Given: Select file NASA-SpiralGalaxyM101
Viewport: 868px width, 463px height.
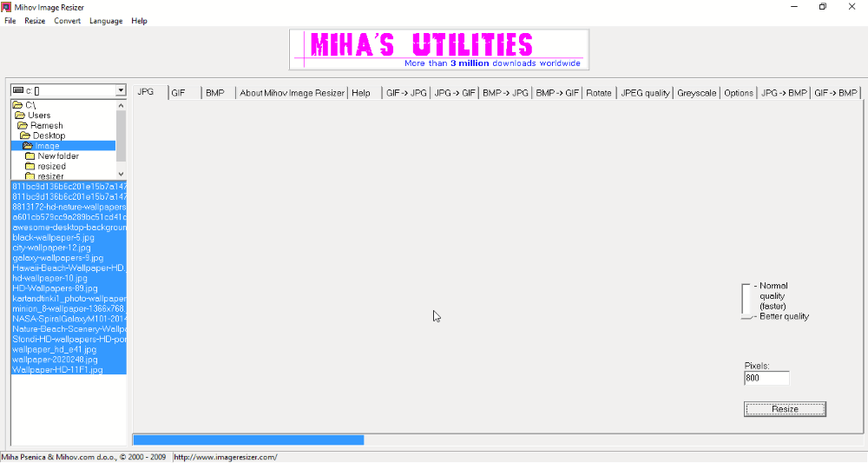Looking at the screenshot, I should coord(69,319).
